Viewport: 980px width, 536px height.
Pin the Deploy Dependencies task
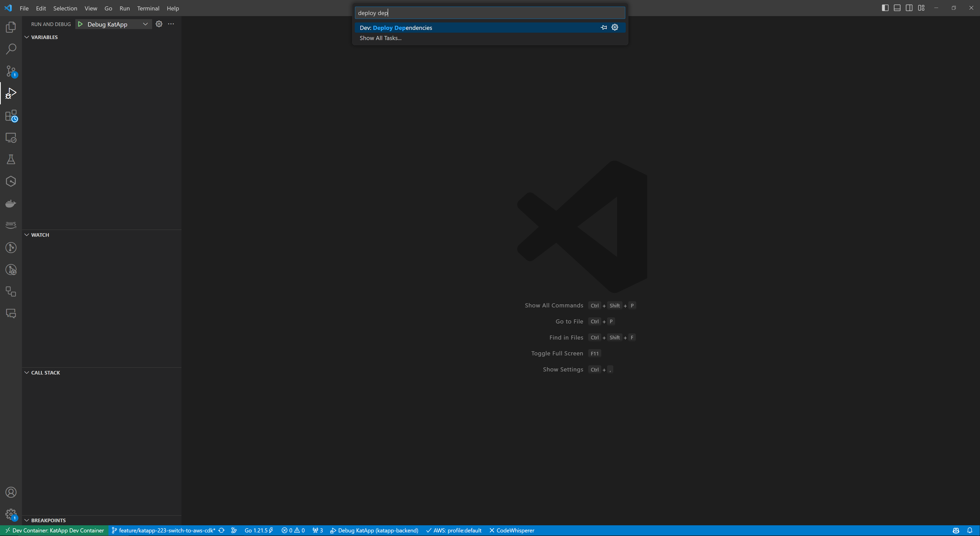pyautogui.click(x=604, y=27)
